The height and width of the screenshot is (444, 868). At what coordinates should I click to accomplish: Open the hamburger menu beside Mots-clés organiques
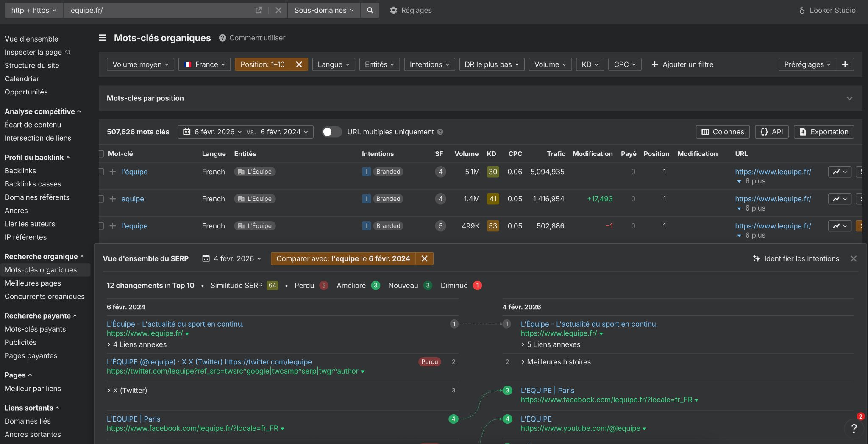[x=102, y=38]
